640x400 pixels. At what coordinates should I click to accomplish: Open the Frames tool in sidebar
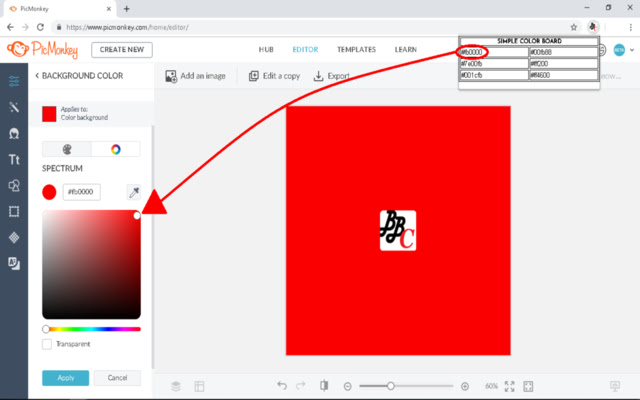point(14,211)
